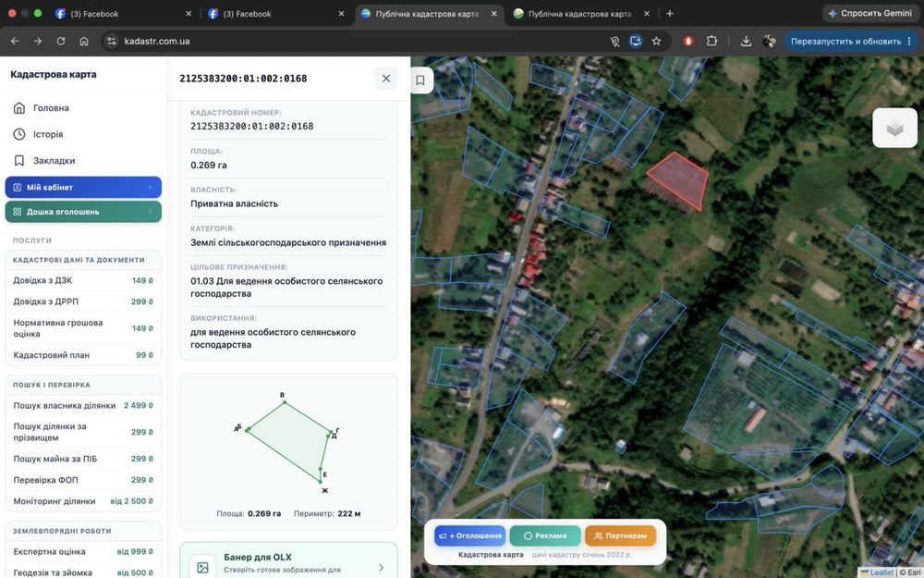Expand the Дошка оголошень button
Viewport: 924px width, 578px height.
click(83, 212)
